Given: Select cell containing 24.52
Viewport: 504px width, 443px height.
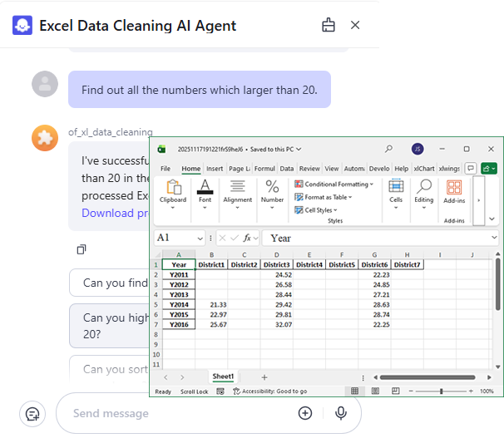Looking at the screenshot, I should 276,274.
